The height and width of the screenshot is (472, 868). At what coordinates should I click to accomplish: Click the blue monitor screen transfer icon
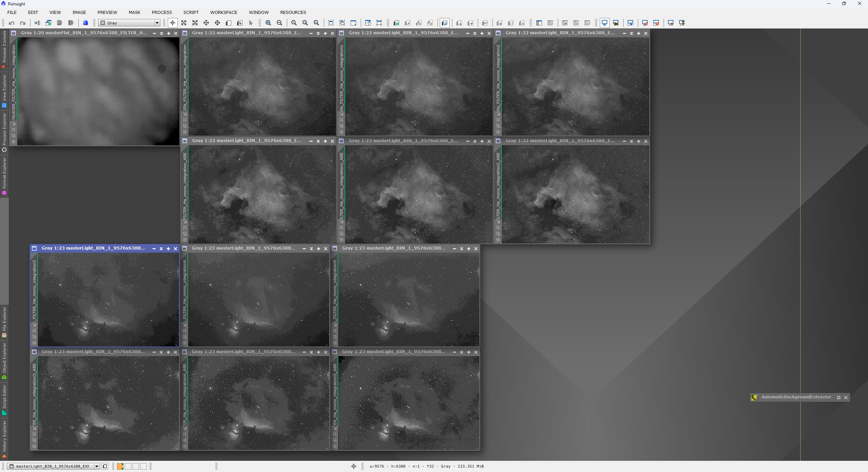605,23
